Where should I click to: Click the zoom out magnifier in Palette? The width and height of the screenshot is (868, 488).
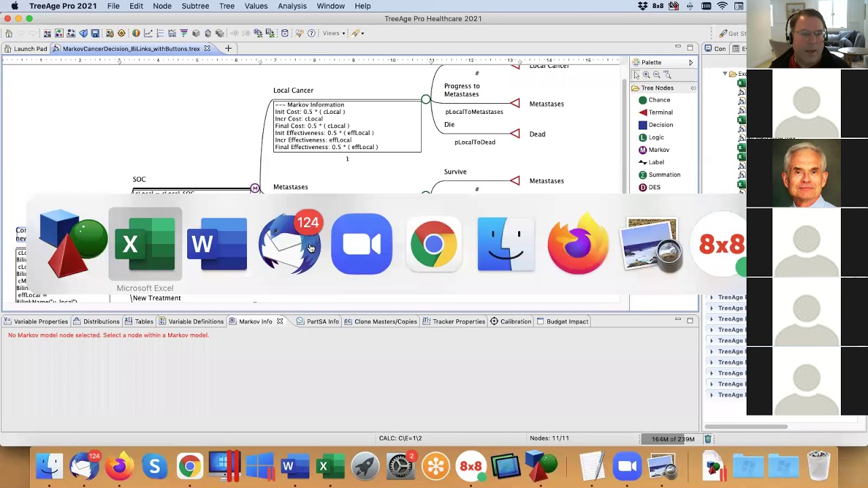point(656,75)
